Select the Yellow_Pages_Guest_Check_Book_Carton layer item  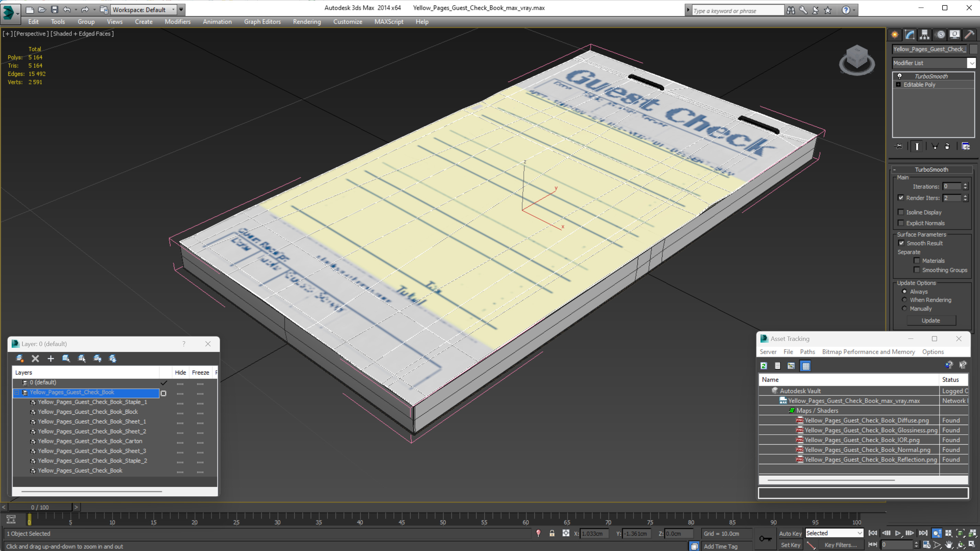pos(90,441)
